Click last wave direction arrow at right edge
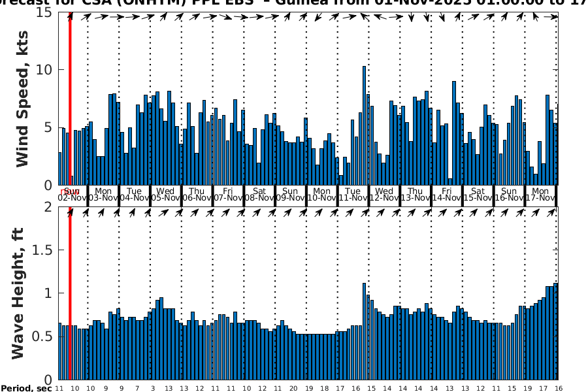Screen dimensions: 588x392 click(555, 212)
